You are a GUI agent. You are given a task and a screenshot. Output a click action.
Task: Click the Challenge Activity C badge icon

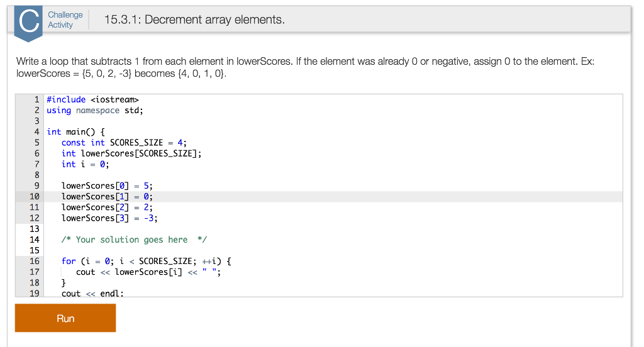(28, 23)
